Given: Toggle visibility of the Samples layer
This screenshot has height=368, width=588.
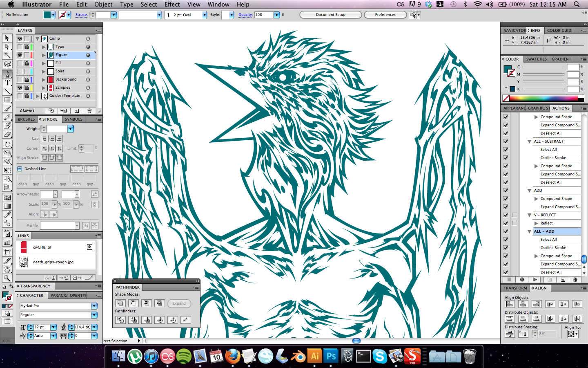Looking at the screenshot, I should tap(20, 88).
